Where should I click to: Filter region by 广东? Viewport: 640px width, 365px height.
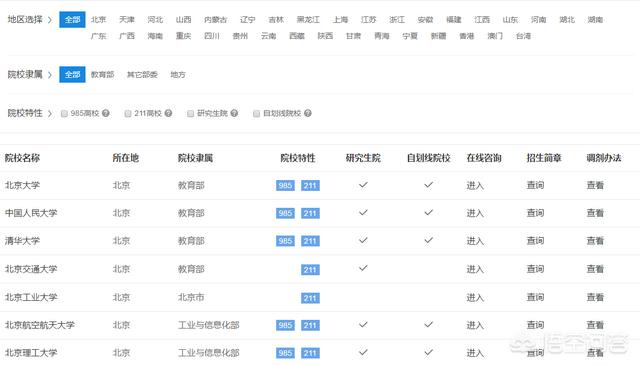tap(98, 36)
